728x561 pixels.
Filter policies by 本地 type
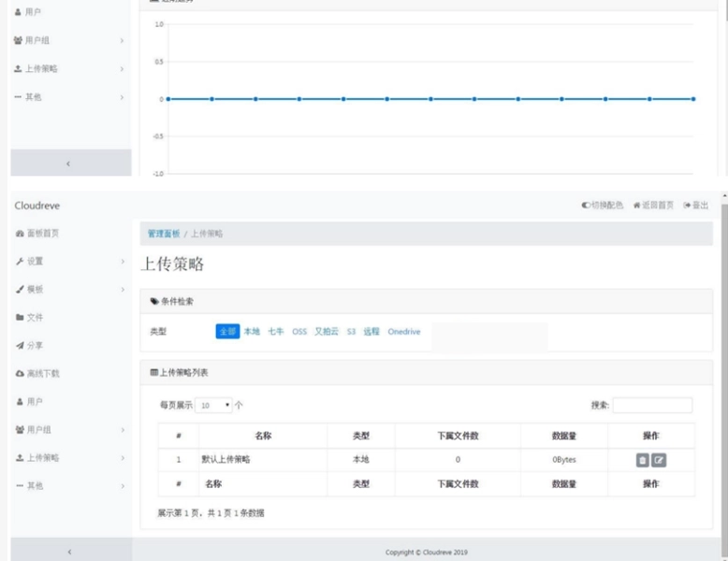252,331
